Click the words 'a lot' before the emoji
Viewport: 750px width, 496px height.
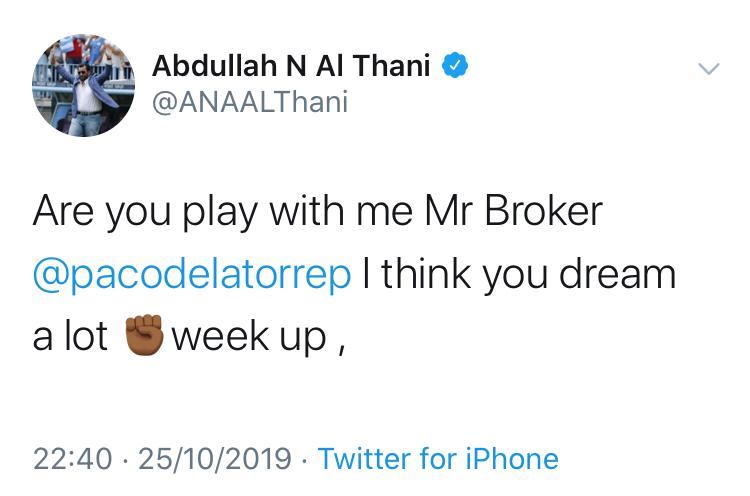tap(70, 336)
